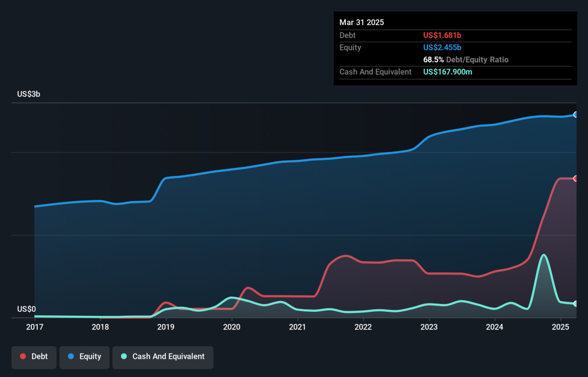The height and width of the screenshot is (377, 588).
Task: Select the red Debt endpoint marker
Action: [576, 178]
